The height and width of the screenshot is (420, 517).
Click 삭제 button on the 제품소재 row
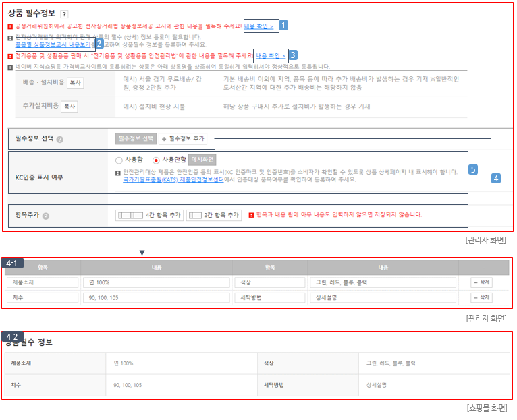click(481, 282)
